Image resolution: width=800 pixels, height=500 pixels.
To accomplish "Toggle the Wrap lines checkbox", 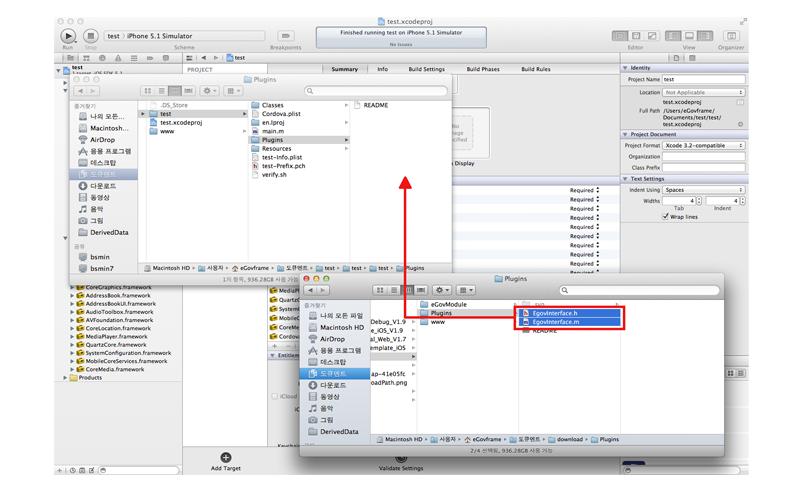I will (x=665, y=216).
